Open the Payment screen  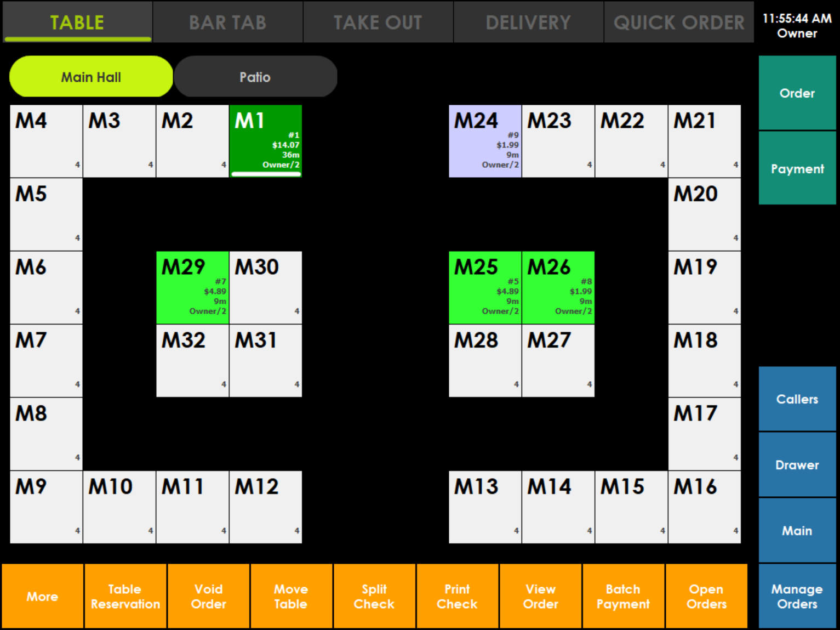(797, 168)
